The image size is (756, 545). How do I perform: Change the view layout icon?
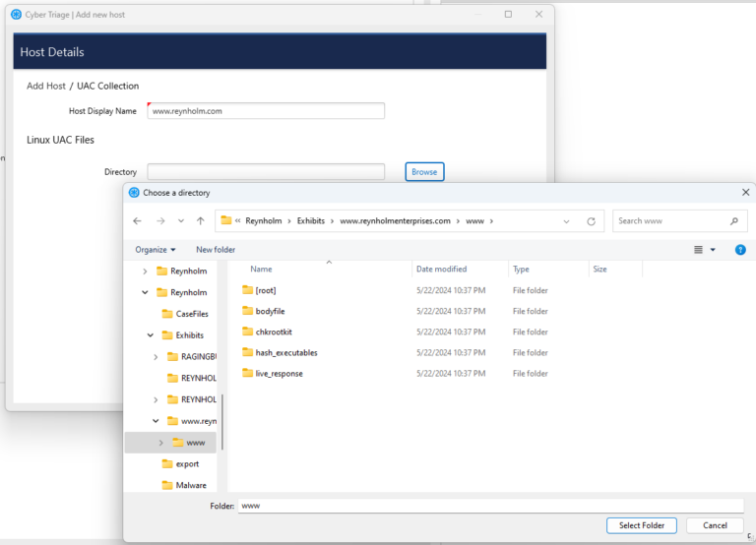697,250
